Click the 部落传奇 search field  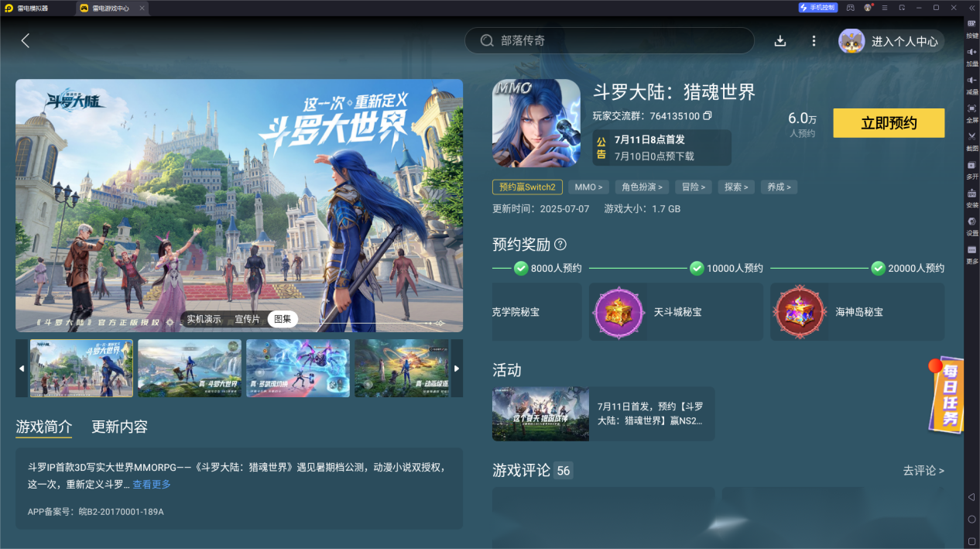pos(609,40)
